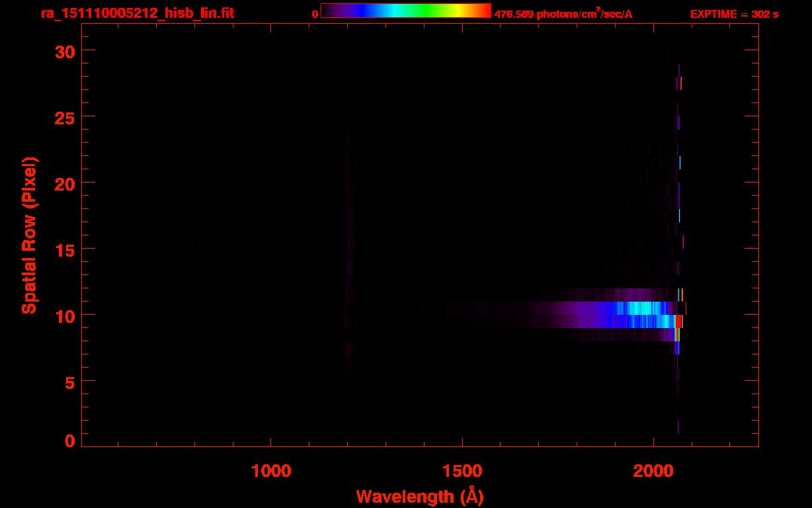Viewport: 812px width, 508px height.
Task: Click the red saturated spot at spectrum's right end
Action: (678, 321)
